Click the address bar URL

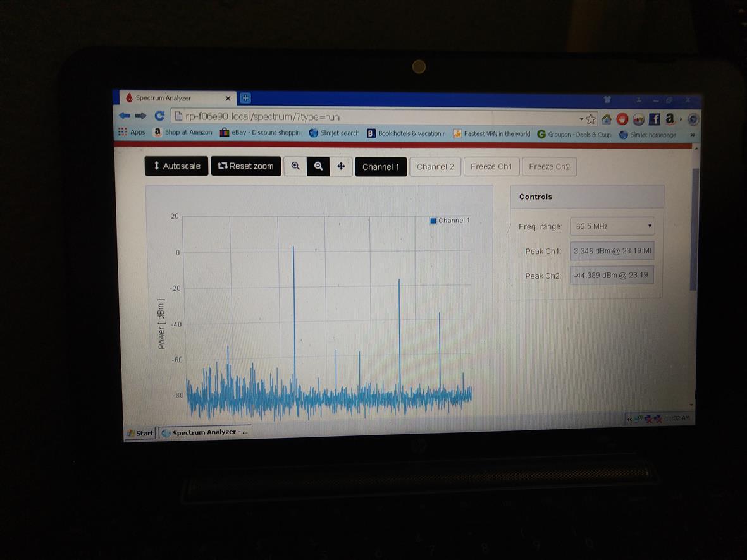coord(262,117)
